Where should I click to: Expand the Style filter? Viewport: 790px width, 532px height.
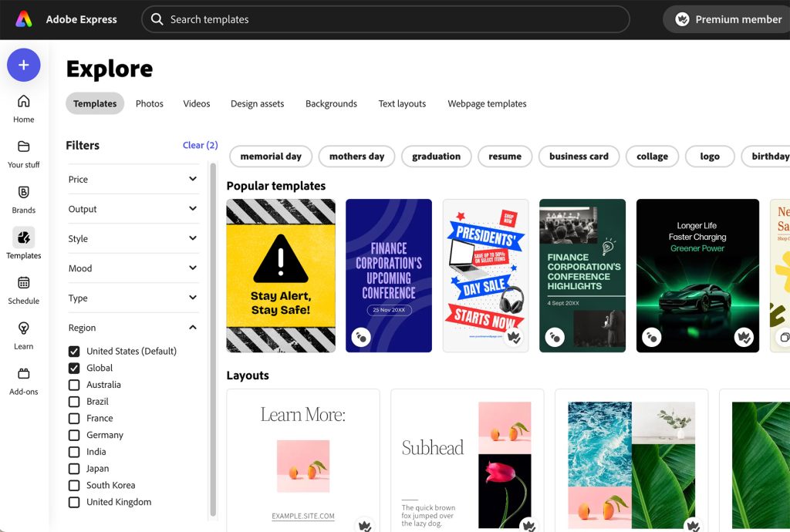click(133, 238)
